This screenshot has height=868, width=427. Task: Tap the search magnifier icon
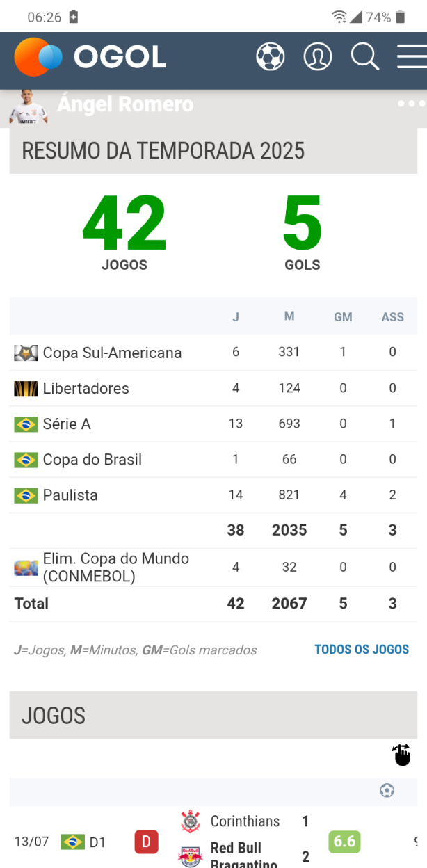(364, 57)
